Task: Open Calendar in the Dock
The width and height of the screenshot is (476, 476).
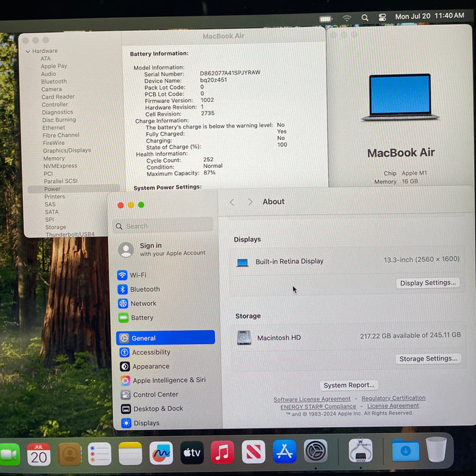Action: pyautogui.click(x=39, y=454)
